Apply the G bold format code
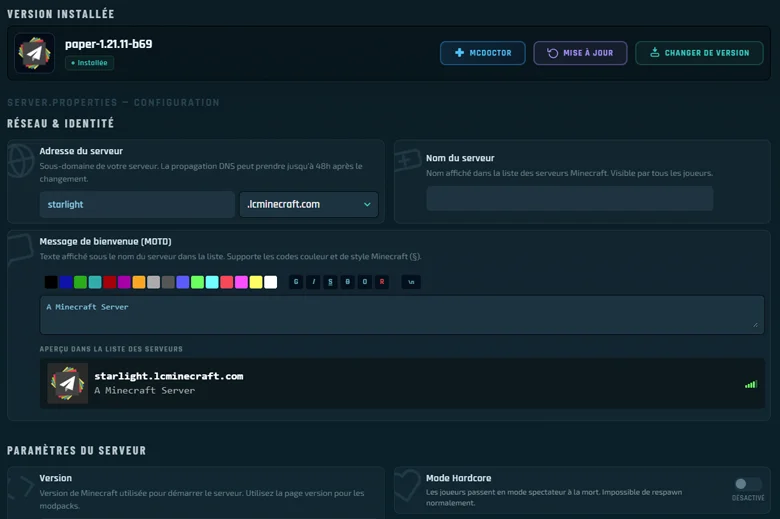Image resolution: width=780 pixels, height=519 pixels. tap(296, 282)
